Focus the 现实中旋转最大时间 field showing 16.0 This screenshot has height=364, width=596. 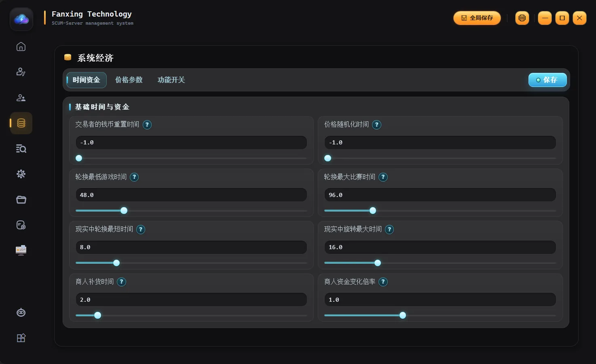coord(440,247)
